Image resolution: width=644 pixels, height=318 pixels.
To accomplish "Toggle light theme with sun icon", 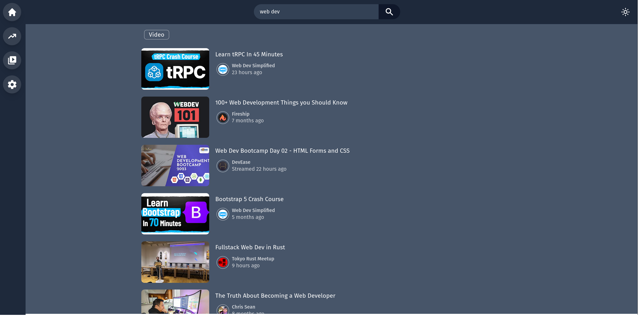I will (x=631, y=12).
